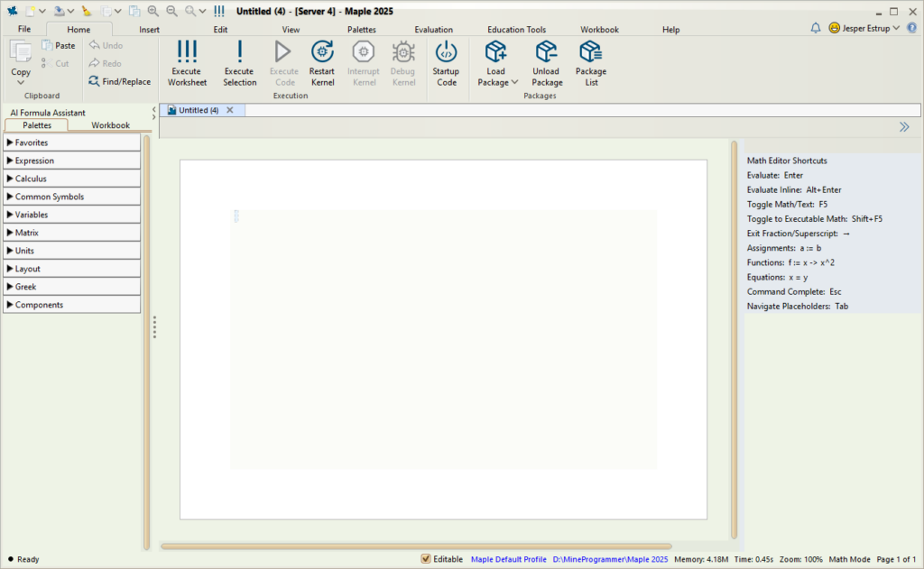This screenshot has width=924, height=569.
Task: Click the worksheet vertical scrollbar
Action: (x=734, y=340)
